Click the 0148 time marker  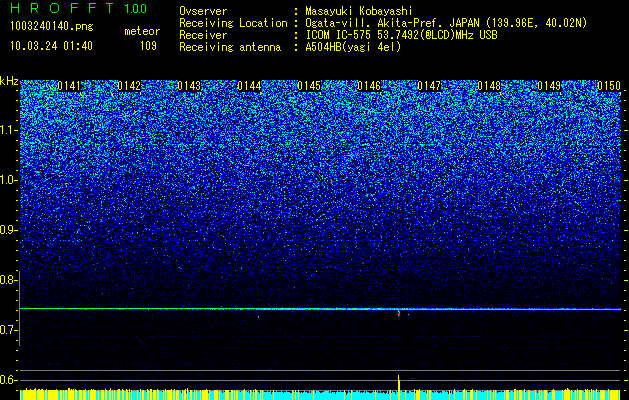(489, 86)
